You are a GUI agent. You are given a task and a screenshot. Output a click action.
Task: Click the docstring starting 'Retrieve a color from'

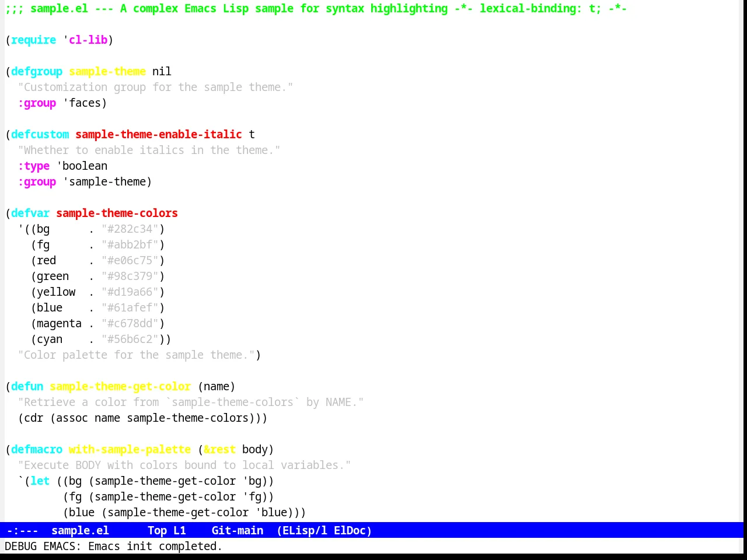[191, 402]
